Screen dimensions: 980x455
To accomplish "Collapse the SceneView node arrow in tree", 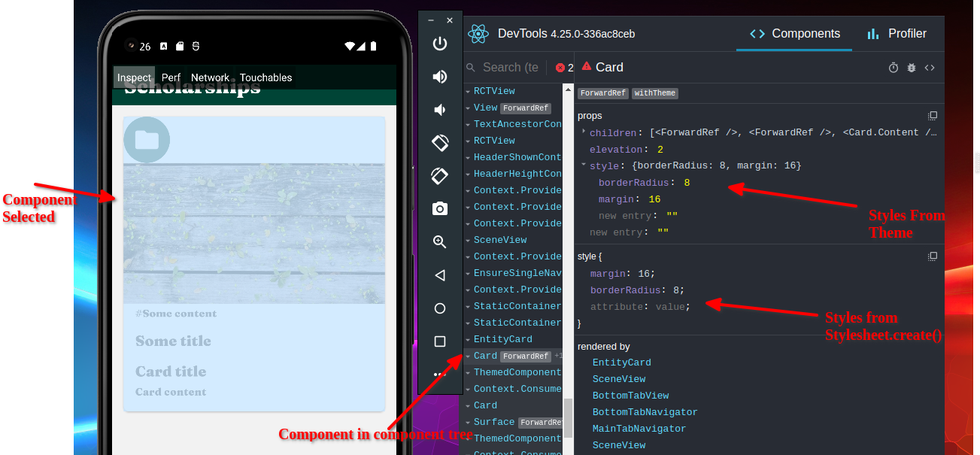I will pyautogui.click(x=468, y=241).
